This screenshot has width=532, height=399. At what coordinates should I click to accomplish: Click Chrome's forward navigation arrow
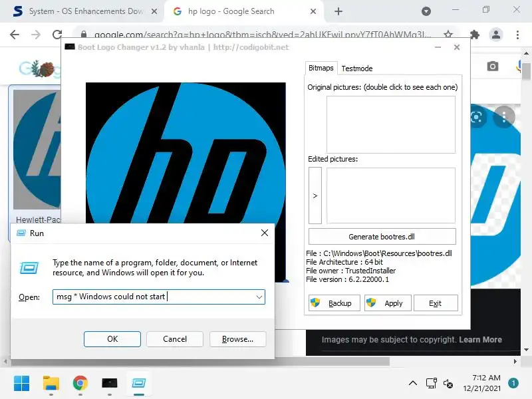coord(36,35)
